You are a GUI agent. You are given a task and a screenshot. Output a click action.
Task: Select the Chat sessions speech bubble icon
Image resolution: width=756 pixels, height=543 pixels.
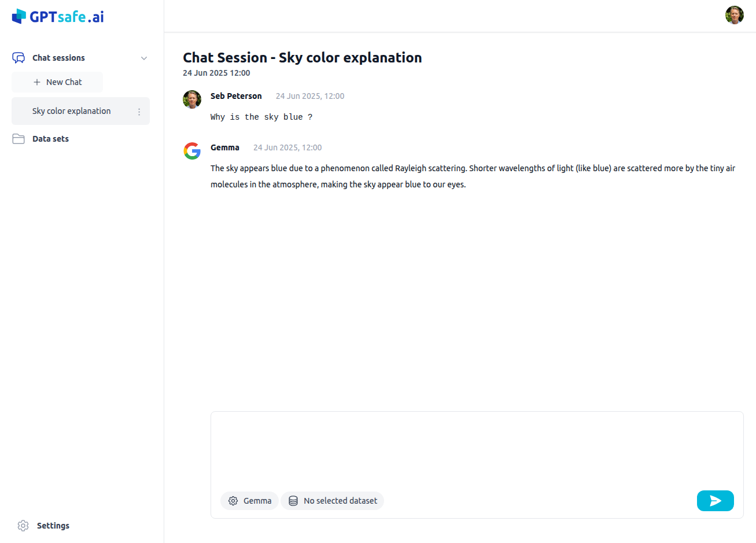click(x=17, y=57)
